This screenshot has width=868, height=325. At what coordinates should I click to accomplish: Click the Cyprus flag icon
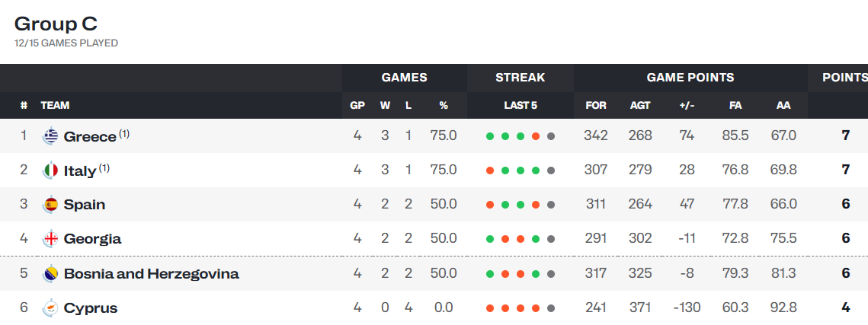pyautogui.click(x=51, y=307)
